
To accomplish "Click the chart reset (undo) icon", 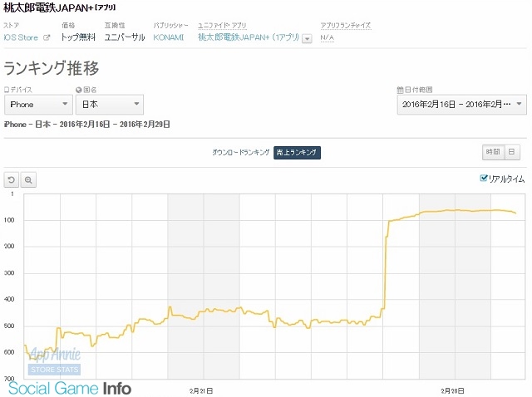I will [x=11, y=179].
